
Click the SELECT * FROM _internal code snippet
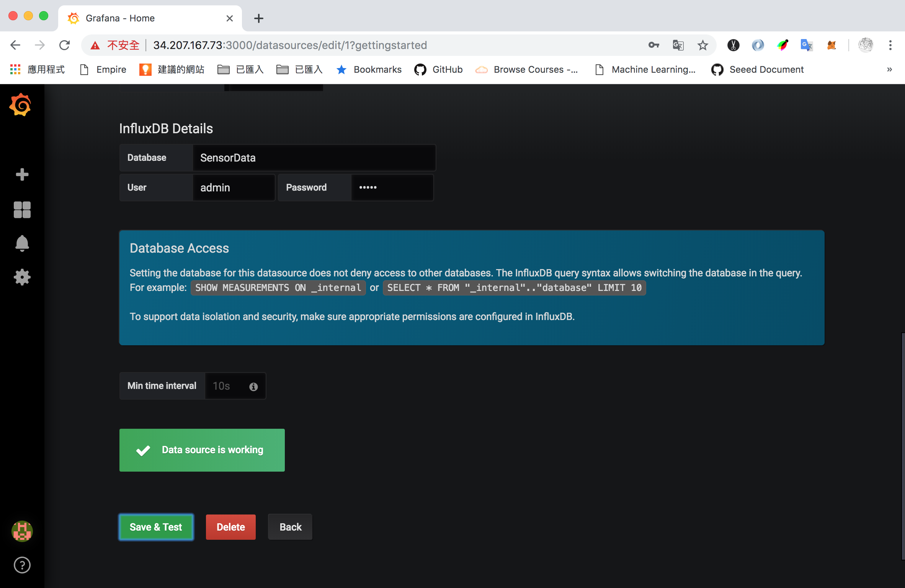pyautogui.click(x=515, y=288)
